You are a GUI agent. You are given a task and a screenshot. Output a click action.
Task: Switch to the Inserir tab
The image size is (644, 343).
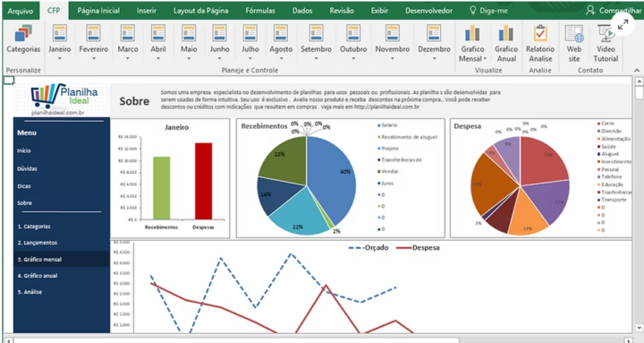click(147, 11)
